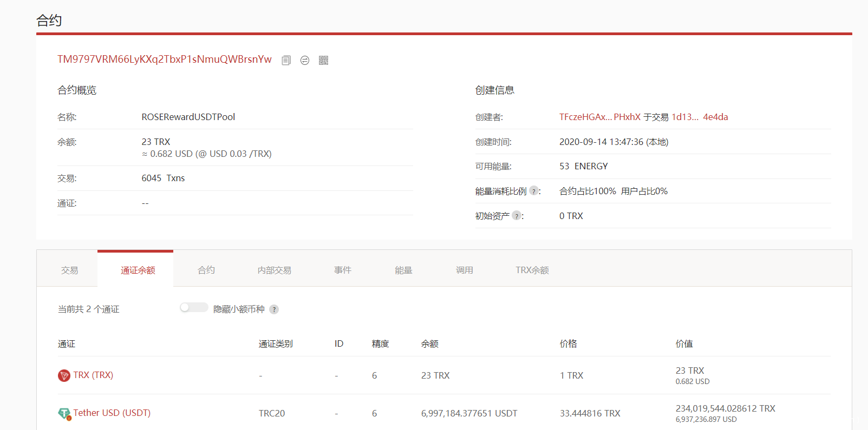The image size is (868, 430).
Task: Click help icon beside 初始资产
Action: coord(517,216)
